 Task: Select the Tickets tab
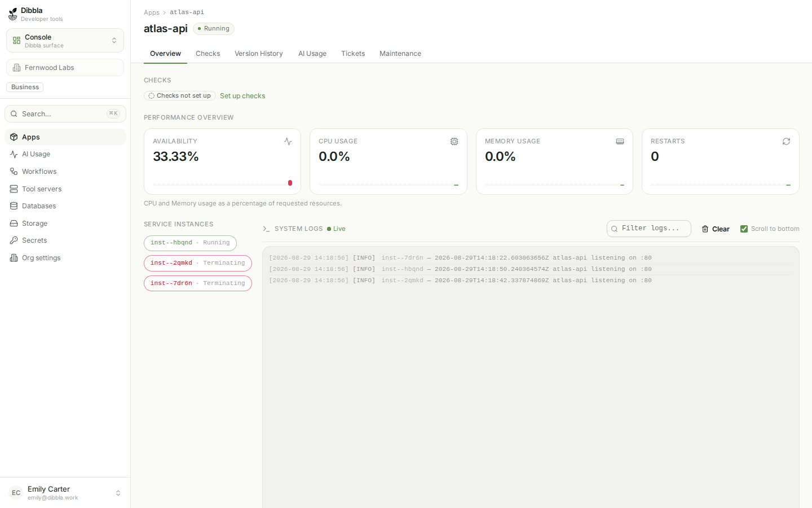353,54
